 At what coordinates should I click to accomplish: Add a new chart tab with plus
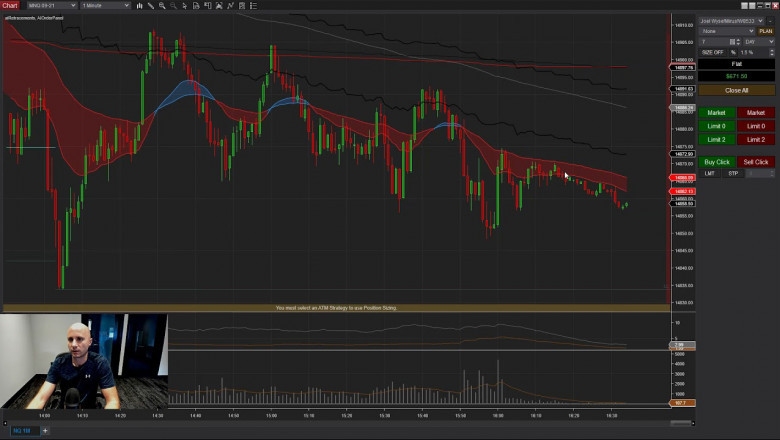[x=44, y=431]
